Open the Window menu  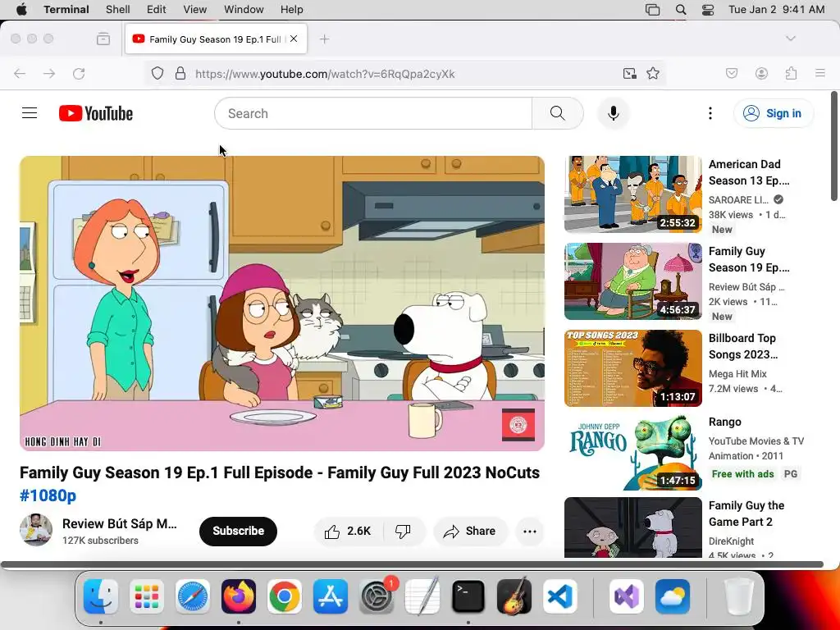pos(244,10)
